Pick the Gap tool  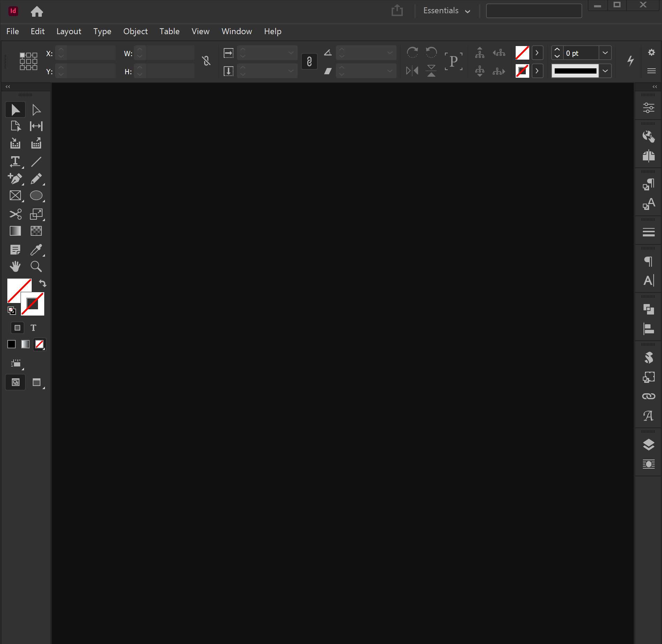point(36,126)
